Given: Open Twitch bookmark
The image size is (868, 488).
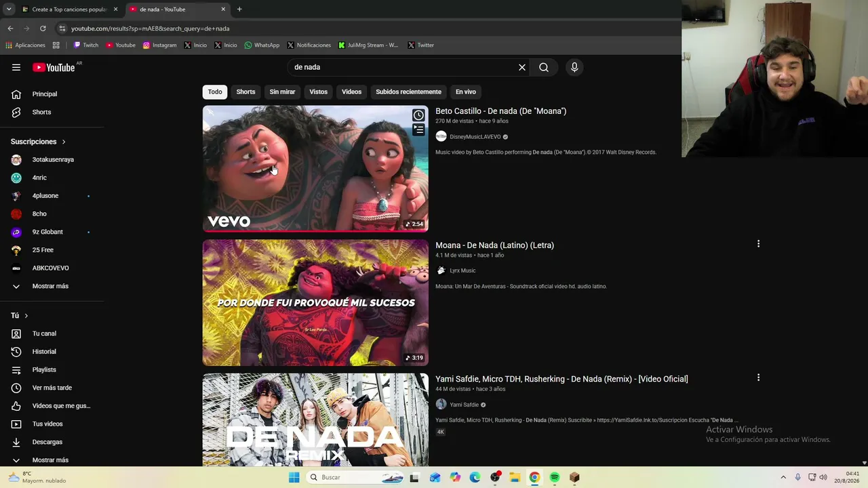Looking at the screenshot, I should point(86,45).
